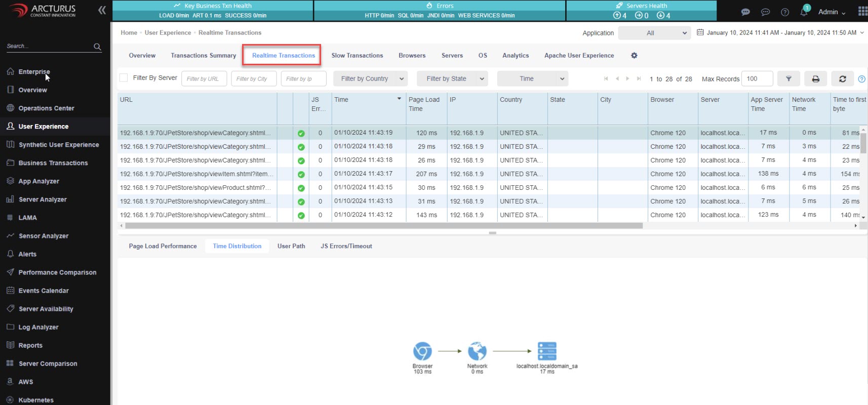This screenshot has width=868, height=405.
Task: Open Business Transactions in sidebar
Action: pos(53,163)
